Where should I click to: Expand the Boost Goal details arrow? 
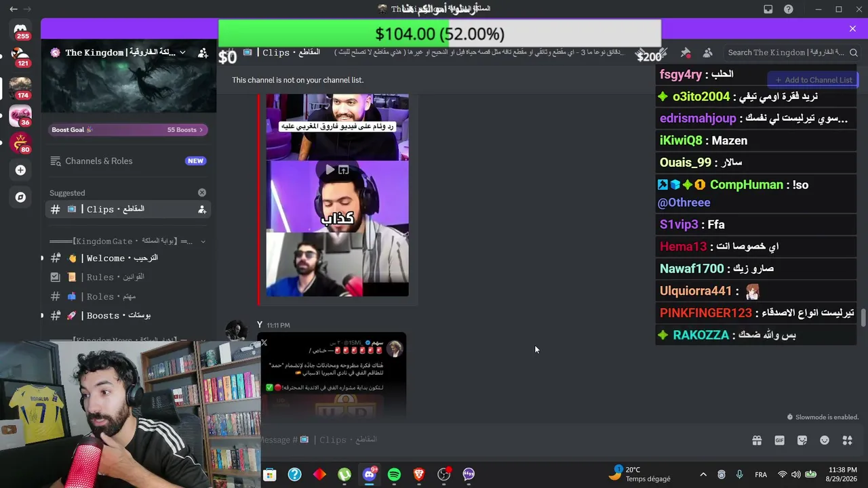pos(201,129)
